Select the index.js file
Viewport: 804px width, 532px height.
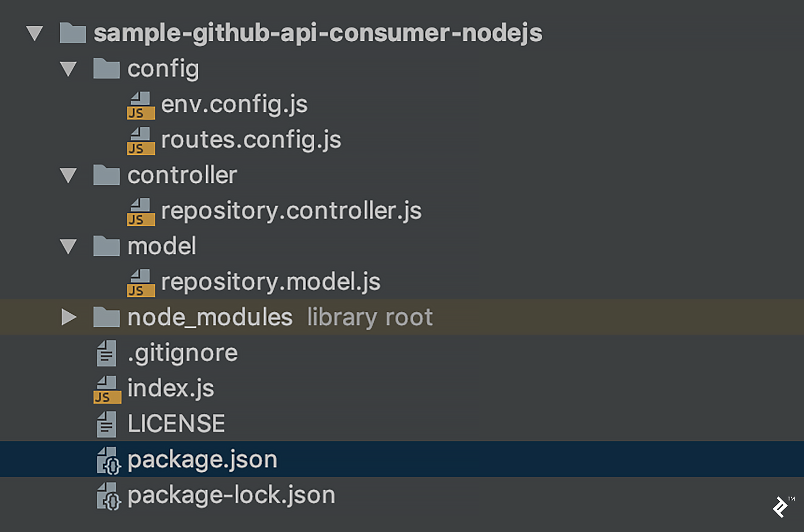(170, 388)
